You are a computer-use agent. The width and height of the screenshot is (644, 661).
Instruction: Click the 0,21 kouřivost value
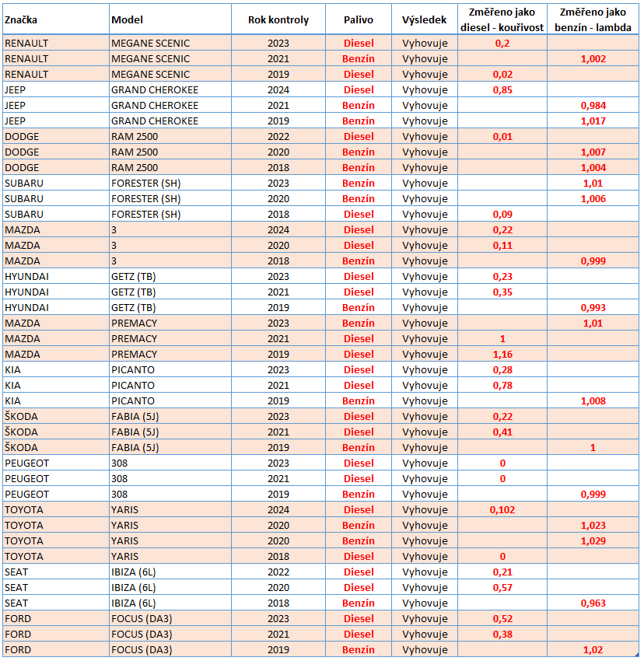[502, 572]
